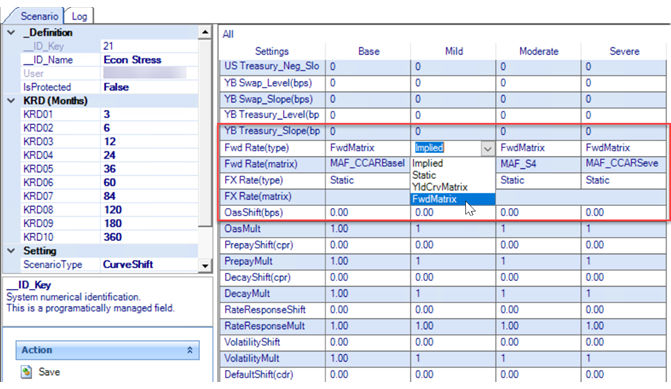Click the Moderate column header

[x=539, y=51]
